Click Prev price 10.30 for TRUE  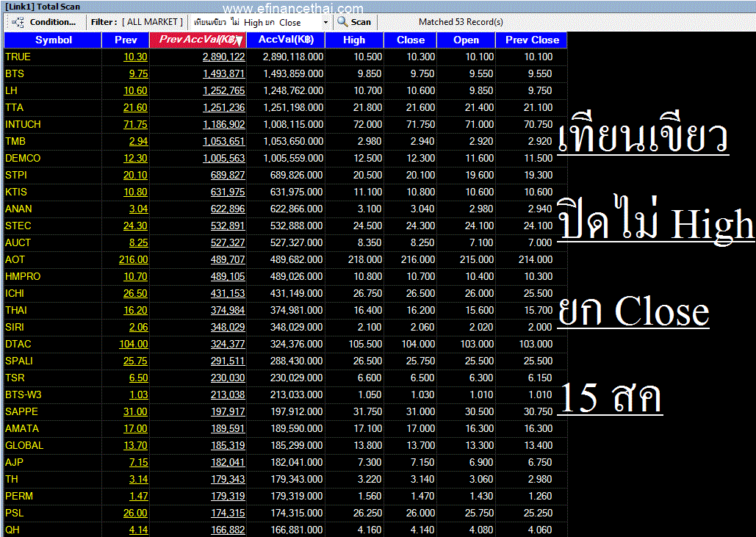click(135, 57)
